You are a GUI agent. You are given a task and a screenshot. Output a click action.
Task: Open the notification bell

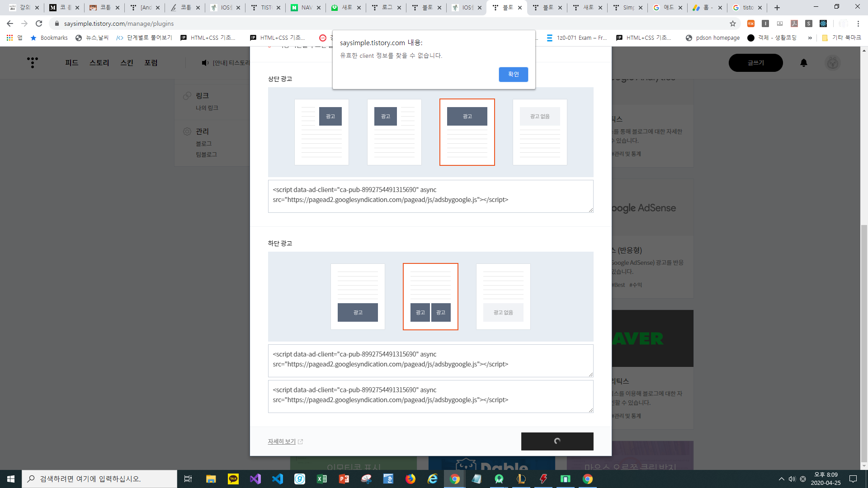click(803, 63)
